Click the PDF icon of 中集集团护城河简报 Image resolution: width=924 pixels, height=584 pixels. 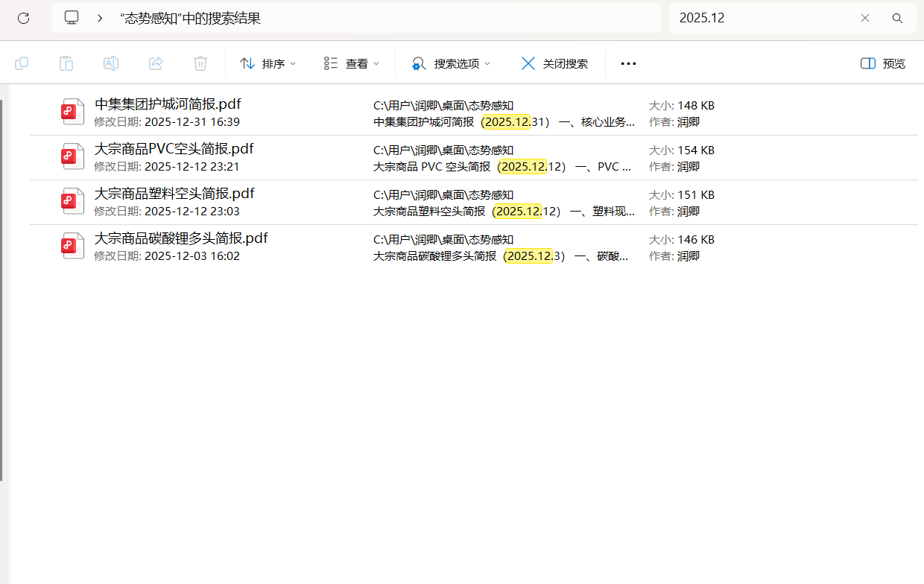tap(73, 112)
